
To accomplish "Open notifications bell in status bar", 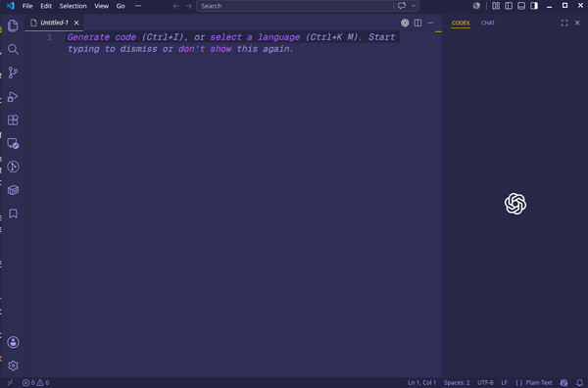I will click(x=579, y=383).
